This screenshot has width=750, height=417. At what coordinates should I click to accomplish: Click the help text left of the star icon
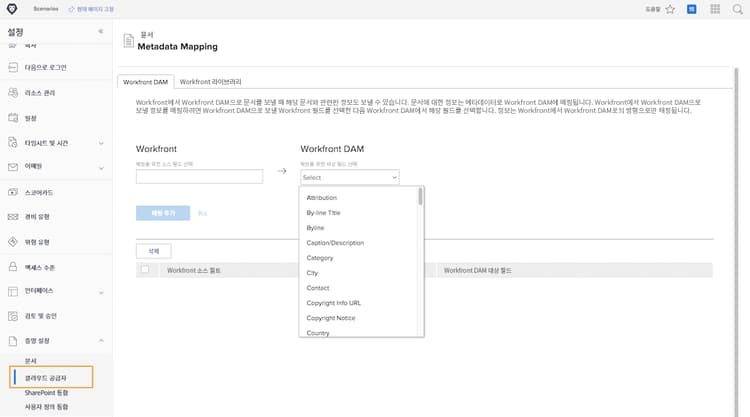click(x=652, y=9)
